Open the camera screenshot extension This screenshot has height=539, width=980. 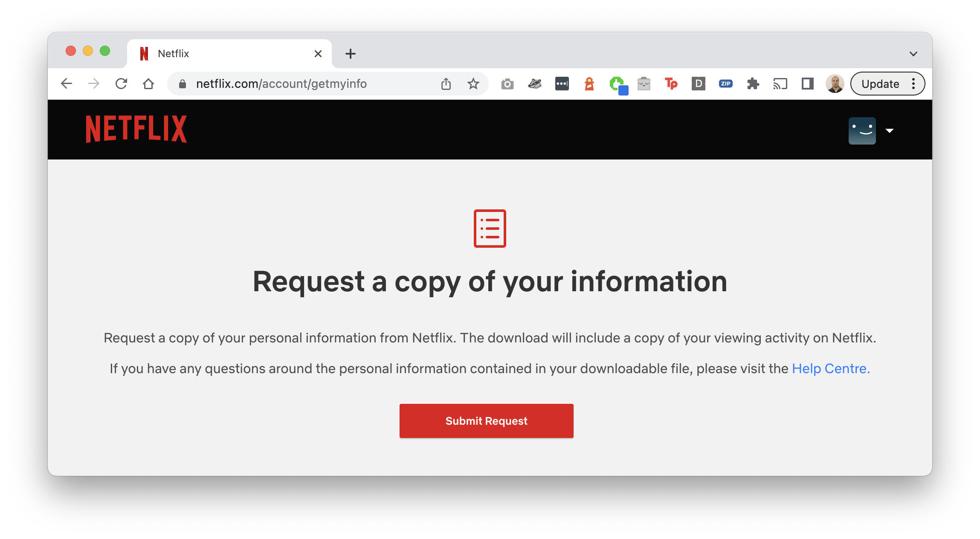coord(507,84)
